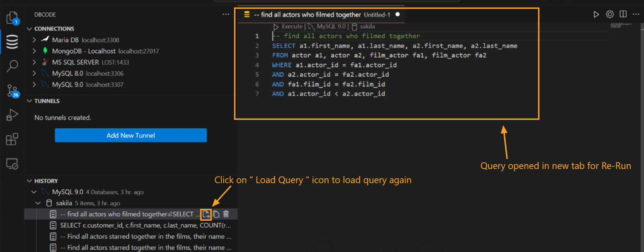Open Remote Explorer view icon
Image resolution: width=644 pixels, height=252 pixels.
(12, 164)
